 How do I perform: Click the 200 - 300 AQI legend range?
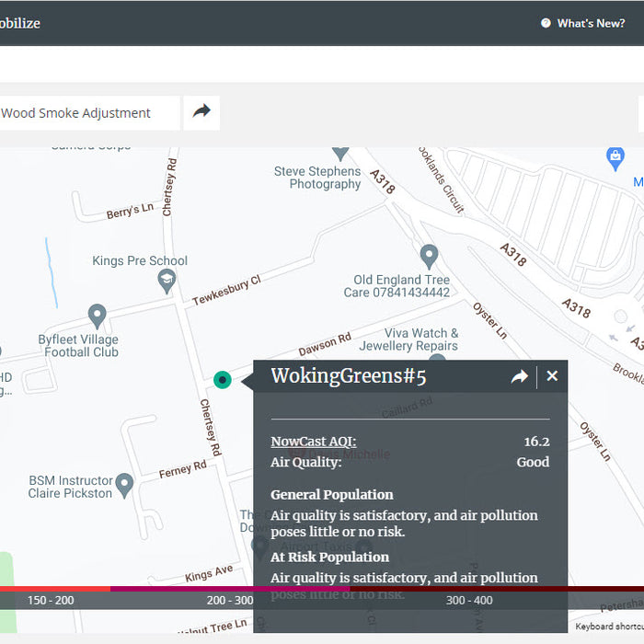coord(230,600)
